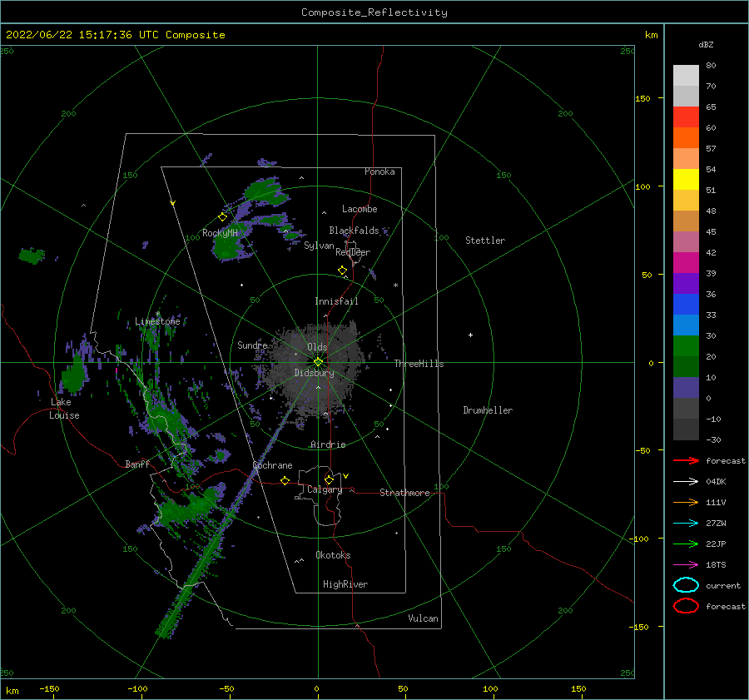Select the ThreeHills label

(x=419, y=364)
